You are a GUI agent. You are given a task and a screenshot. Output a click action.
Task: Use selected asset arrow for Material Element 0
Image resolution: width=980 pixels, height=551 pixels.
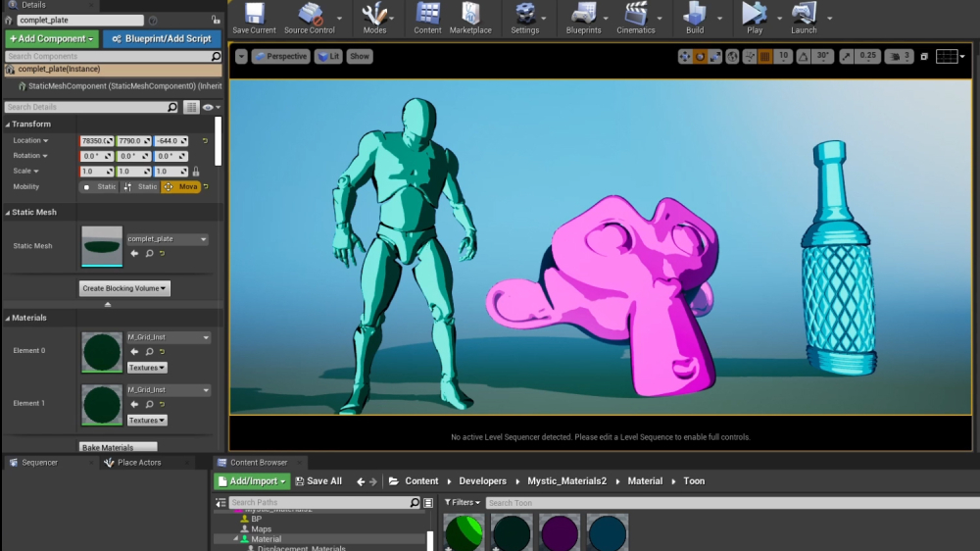134,352
